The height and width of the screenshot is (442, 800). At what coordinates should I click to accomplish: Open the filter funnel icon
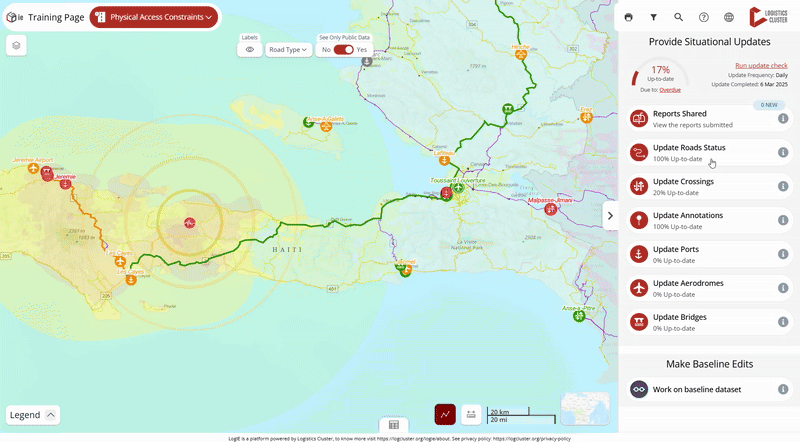click(654, 17)
